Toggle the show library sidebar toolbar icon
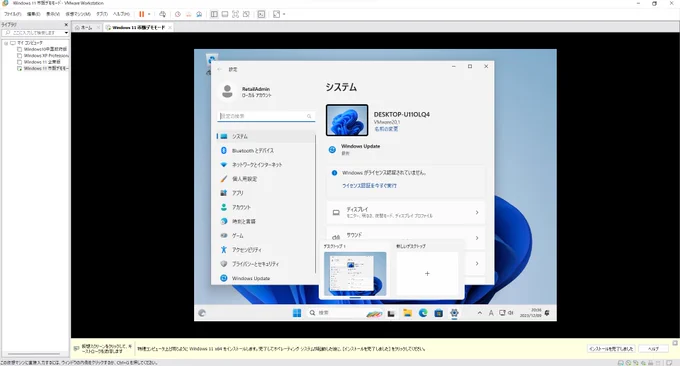This screenshot has width=680, height=366. click(214, 14)
